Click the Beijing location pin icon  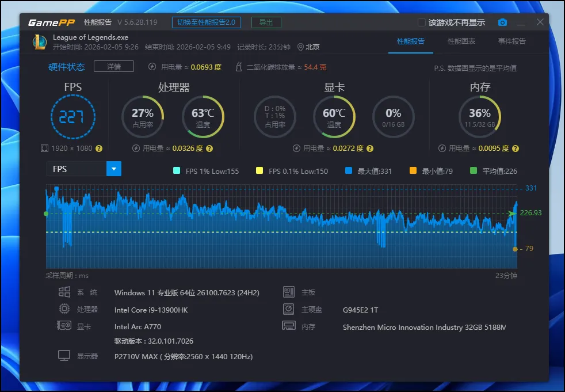pyautogui.click(x=300, y=47)
